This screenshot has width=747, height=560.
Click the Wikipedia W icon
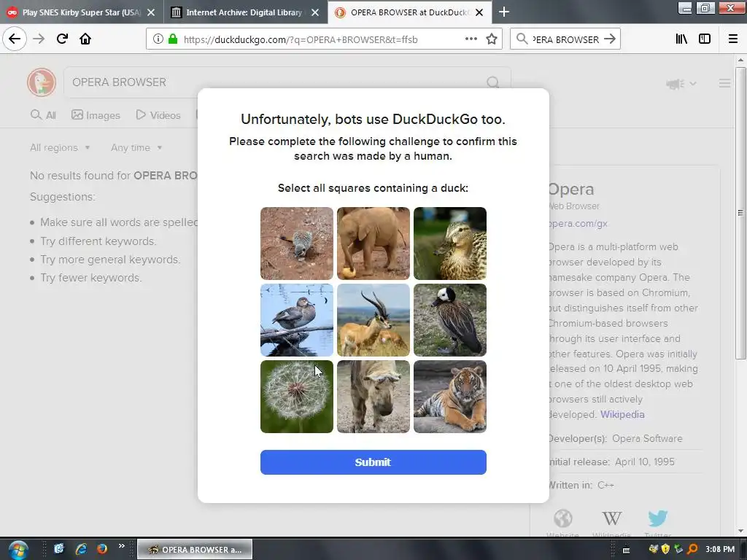click(x=611, y=518)
